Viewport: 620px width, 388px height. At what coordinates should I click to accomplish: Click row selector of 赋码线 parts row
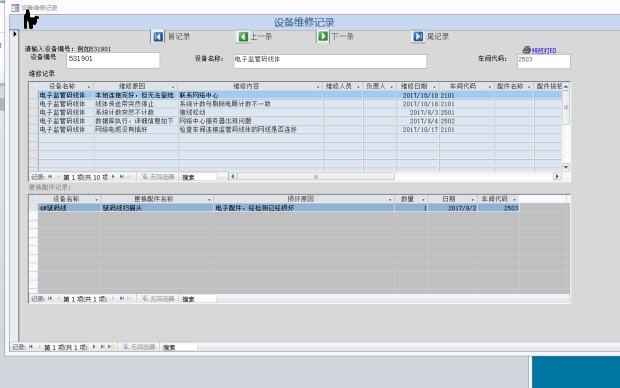(34, 208)
